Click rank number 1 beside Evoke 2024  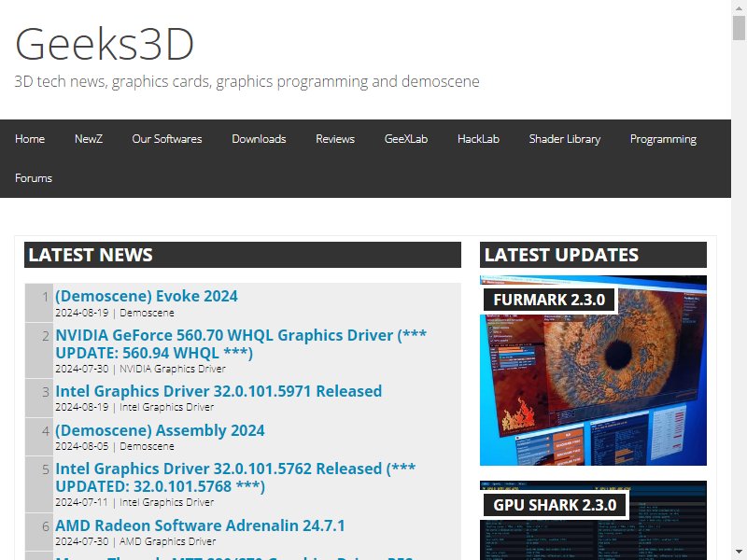(45, 297)
